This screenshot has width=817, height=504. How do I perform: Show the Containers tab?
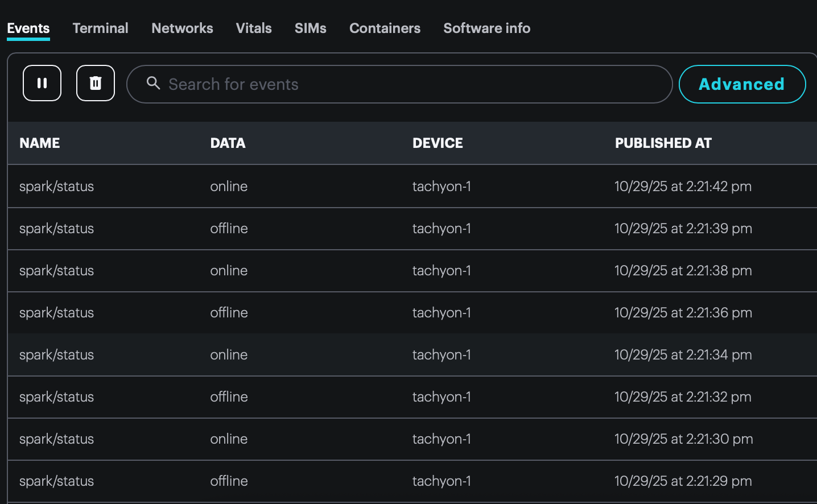point(385,28)
